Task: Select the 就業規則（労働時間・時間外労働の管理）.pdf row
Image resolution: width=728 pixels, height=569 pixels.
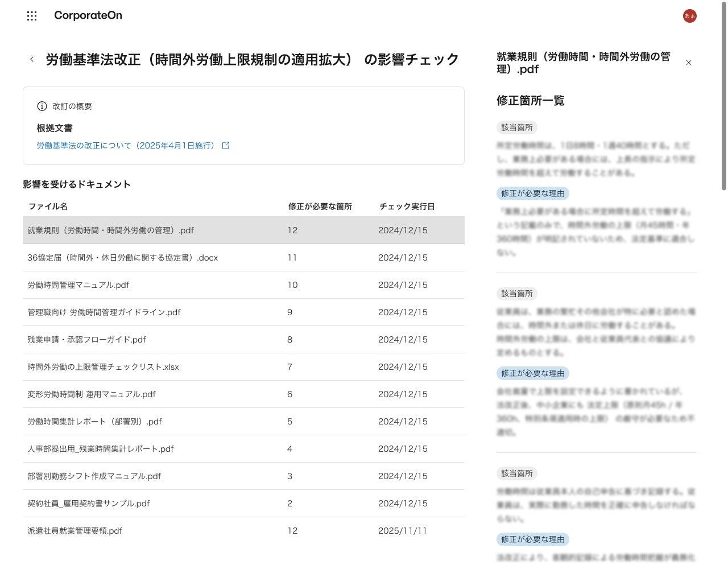Action: (x=243, y=230)
